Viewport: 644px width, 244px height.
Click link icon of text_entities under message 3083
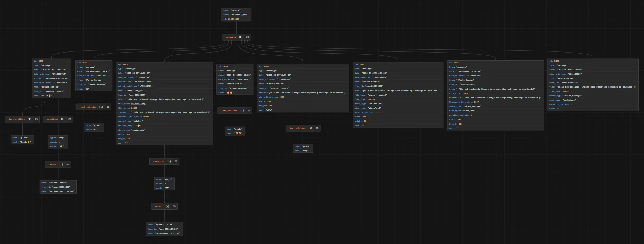click(249, 110)
